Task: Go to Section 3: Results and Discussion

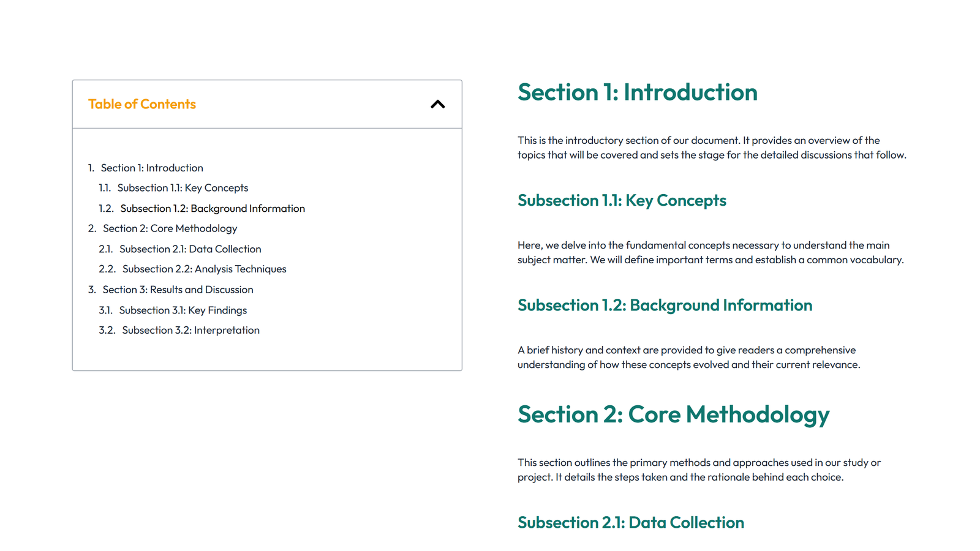Action: [x=178, y=289]
